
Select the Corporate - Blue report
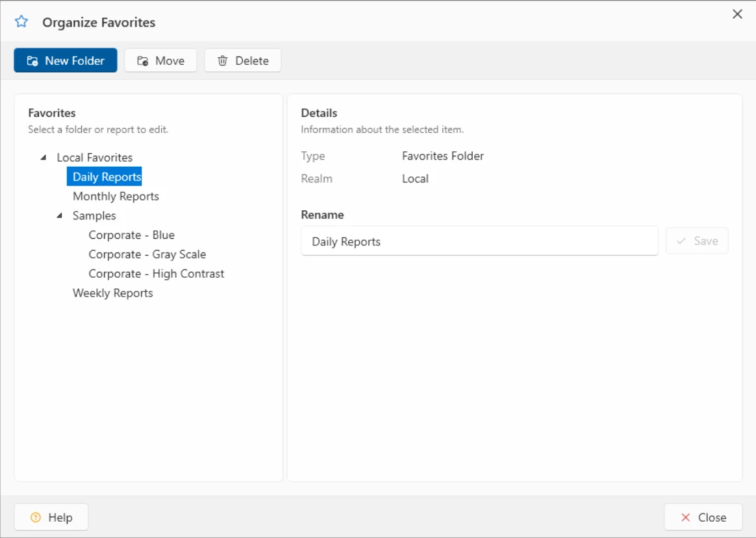(x=131, y=234)
